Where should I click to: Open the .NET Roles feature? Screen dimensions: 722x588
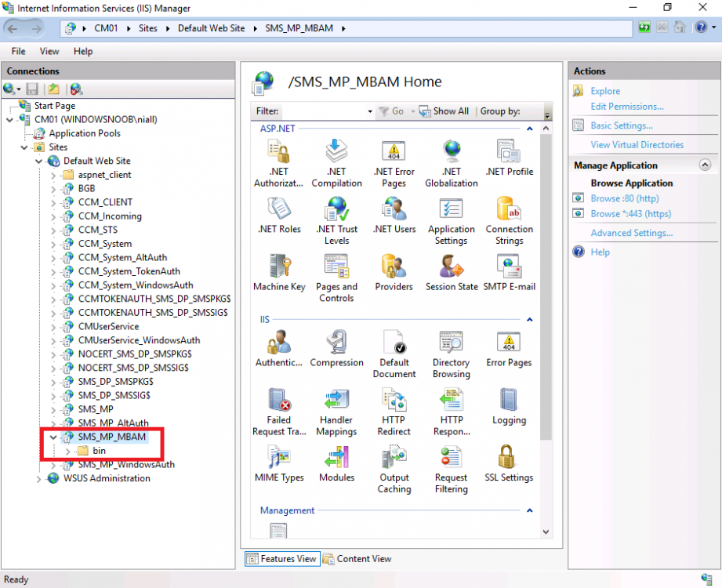(x=279, y=215)
